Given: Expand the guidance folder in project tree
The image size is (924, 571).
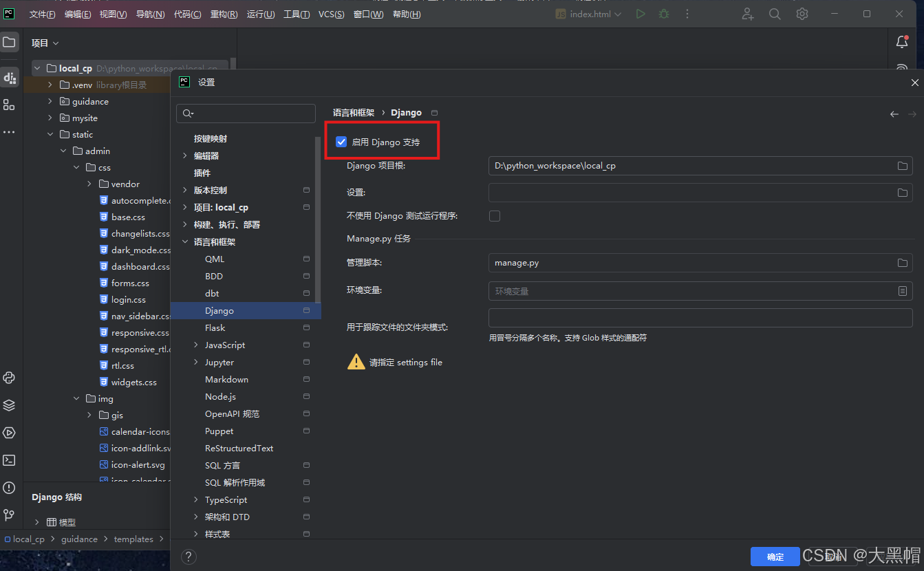Looking at the screenshot, I should point(50,102).
